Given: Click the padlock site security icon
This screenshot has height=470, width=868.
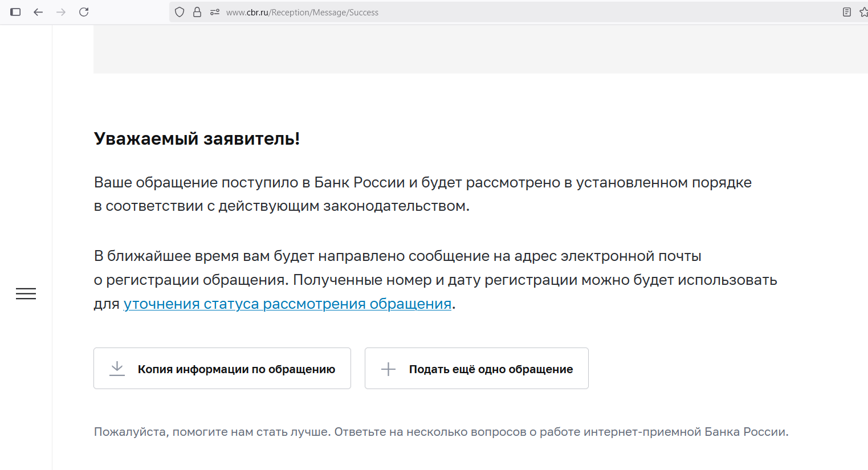Looking at the screenshot, I should coord(197,12).
